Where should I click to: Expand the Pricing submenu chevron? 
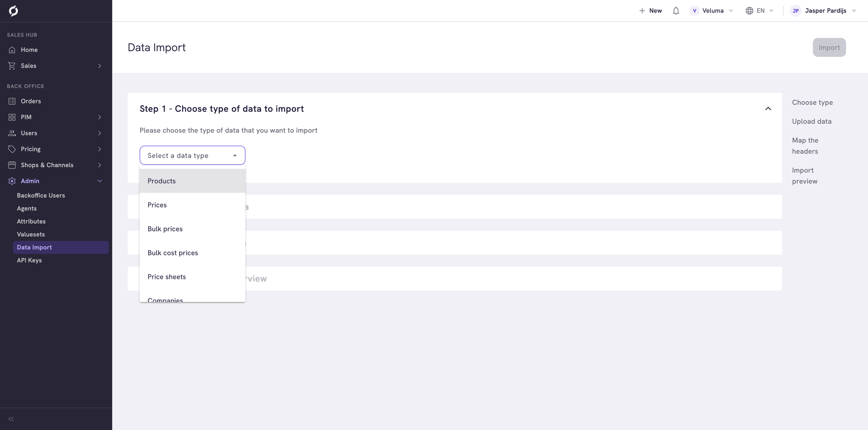click(100, 149)
